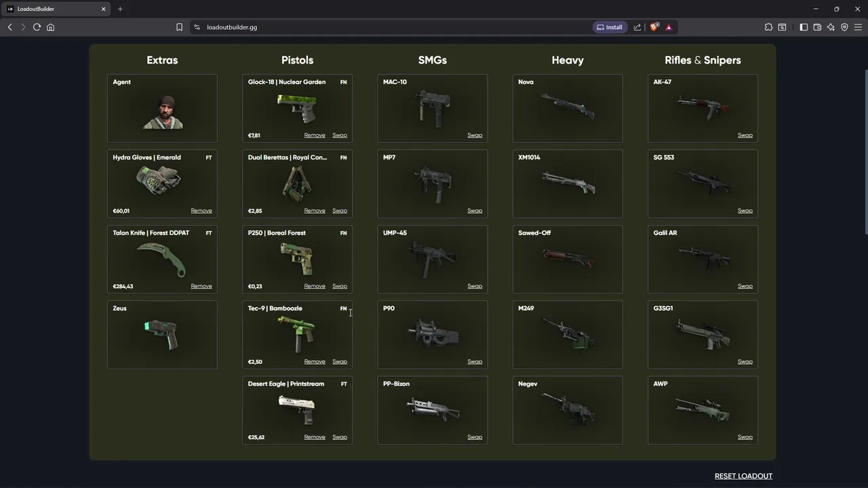This screenshot has height=488, width=868.
Task: Remove the Desert Eagle Printstream skin
Action: [315, 437]
